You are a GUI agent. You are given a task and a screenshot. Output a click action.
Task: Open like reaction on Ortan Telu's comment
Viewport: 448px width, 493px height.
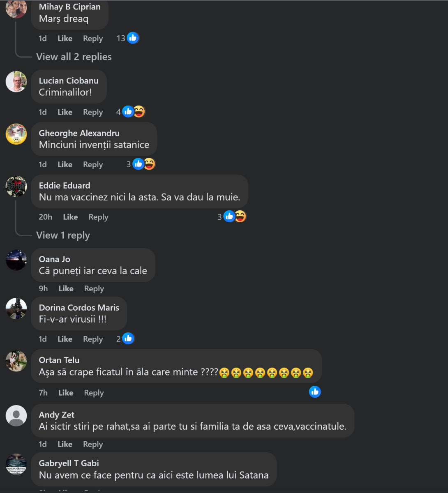[x=315, y=392]
